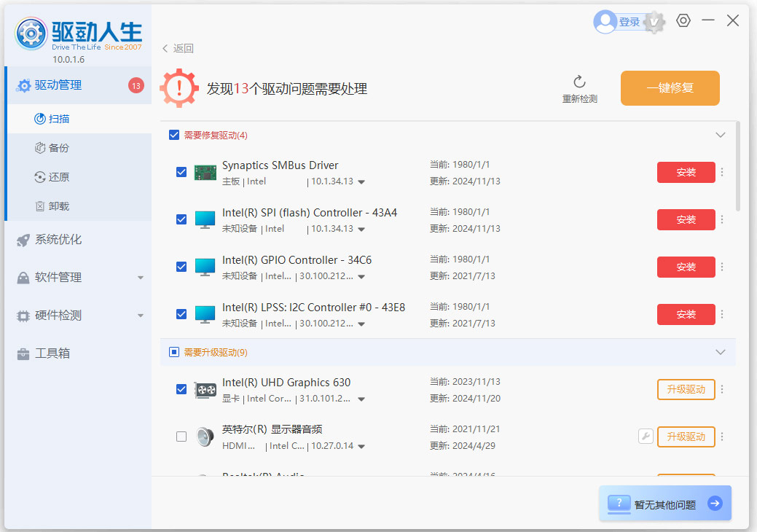Open the three-dot menu next to Synaptics SMBus 安装

721,172
